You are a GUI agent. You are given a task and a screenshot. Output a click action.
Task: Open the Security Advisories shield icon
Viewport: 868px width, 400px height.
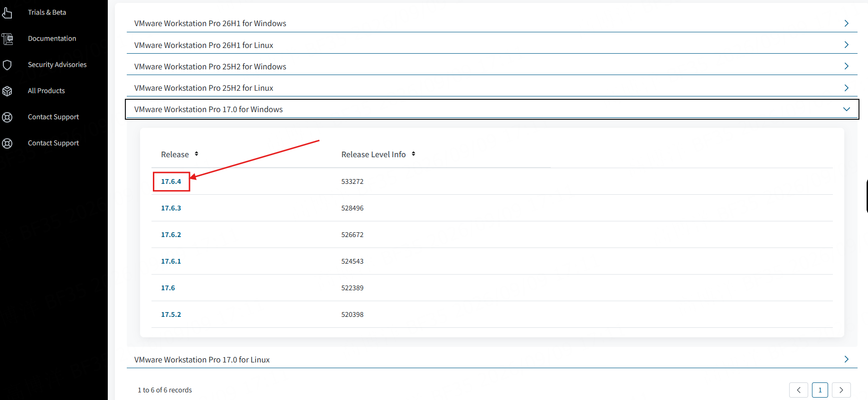point(7,65)
